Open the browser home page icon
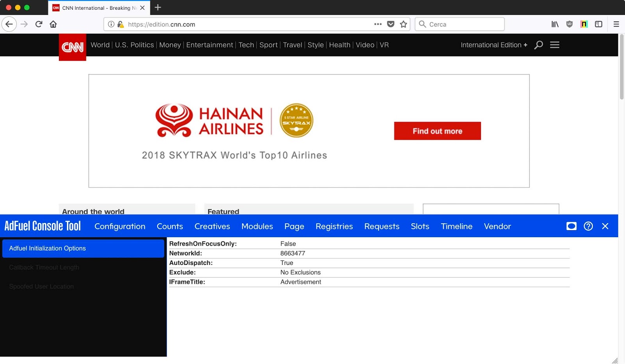The image size is (625, 364). click(54, 24)
